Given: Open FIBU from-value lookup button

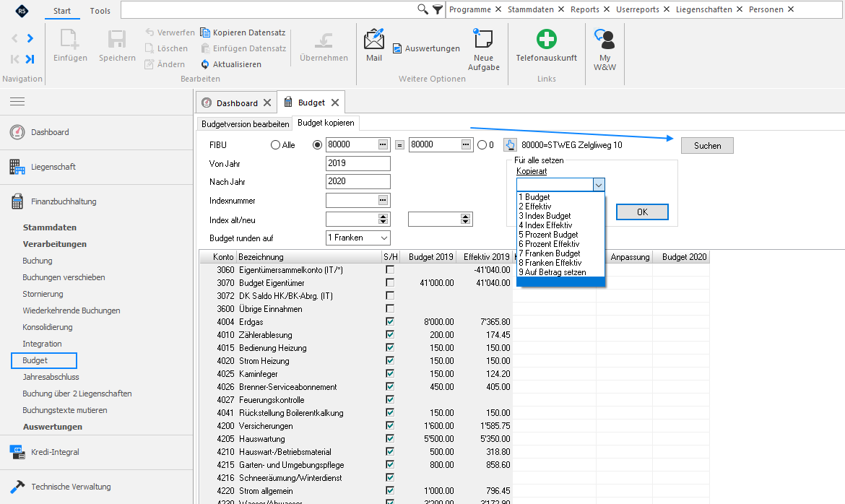Looking at the screenshot, I should 383,144.
